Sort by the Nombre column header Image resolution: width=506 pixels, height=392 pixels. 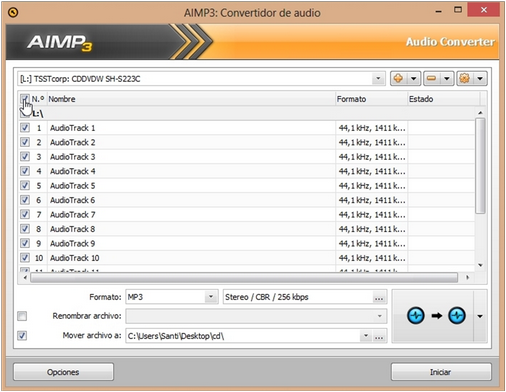(191, 99)
